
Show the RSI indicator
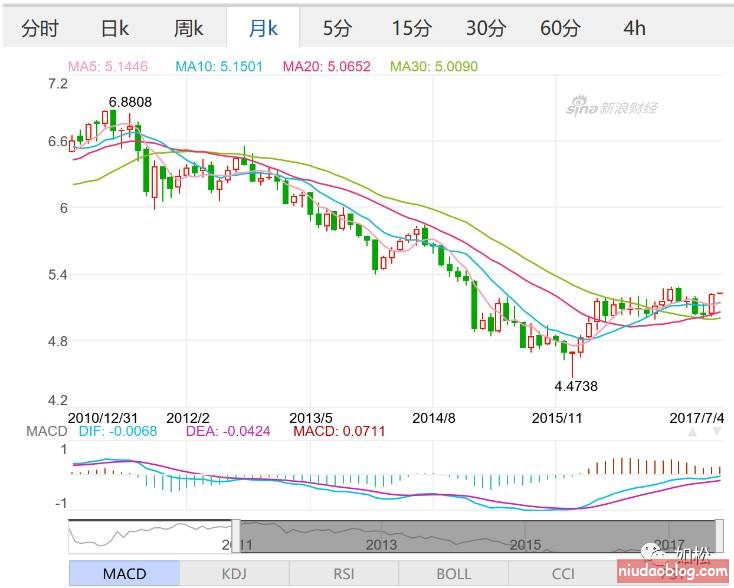point(344,573)
